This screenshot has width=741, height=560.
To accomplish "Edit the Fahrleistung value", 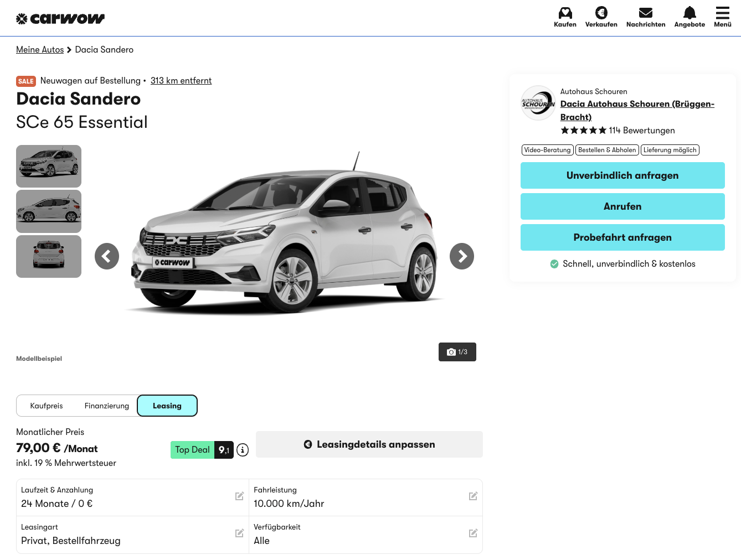I will (x=473, y=496).
